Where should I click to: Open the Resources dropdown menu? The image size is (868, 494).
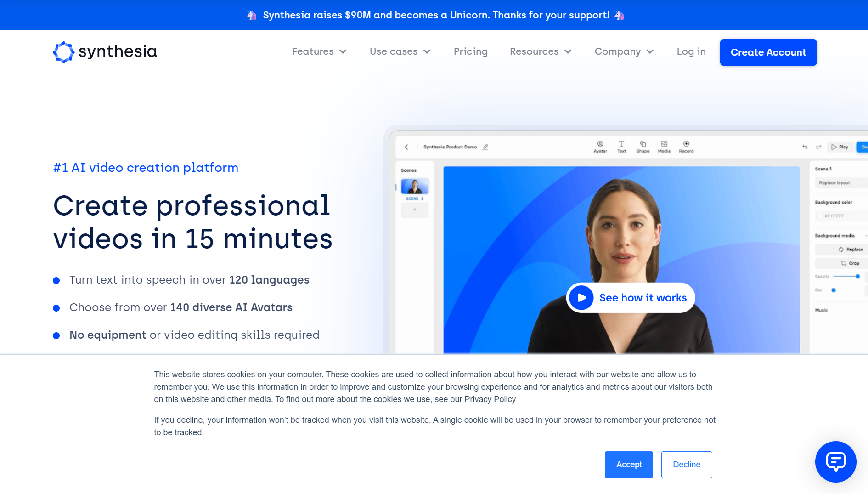point(541,51)
